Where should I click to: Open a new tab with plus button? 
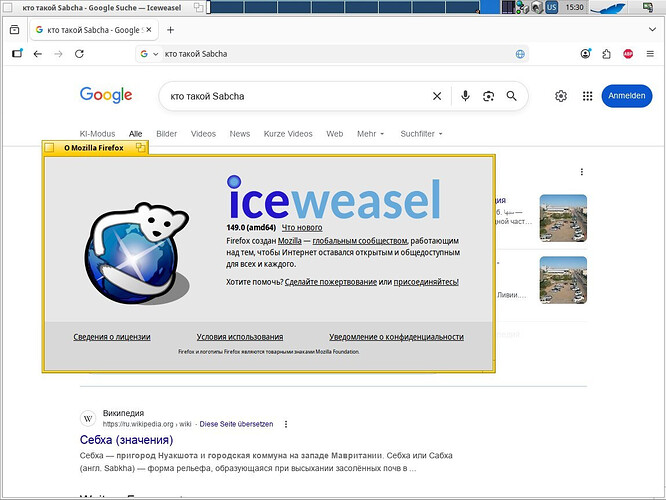pos(170,30)
